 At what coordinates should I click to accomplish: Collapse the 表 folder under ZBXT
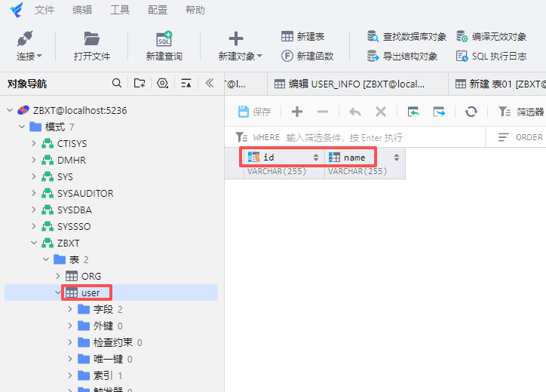46,259
